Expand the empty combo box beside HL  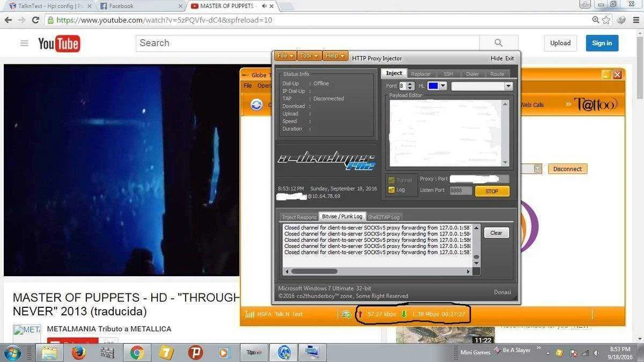pyautogui.click(x=508, y=86)
